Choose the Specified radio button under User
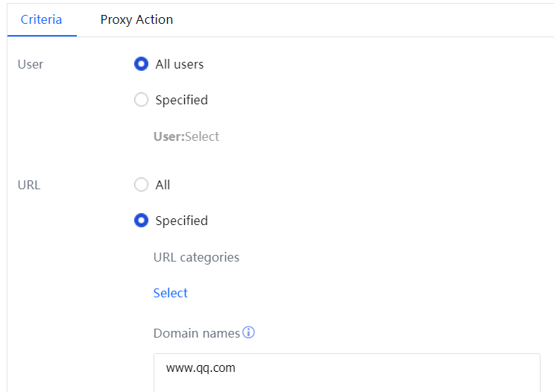554x392 pixels. [141, 100]
